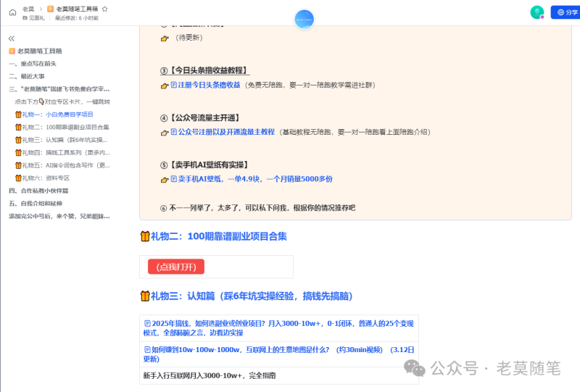The image size is (580, 392).
Task: Open the 如何赚到10w-100w-1000w link
Action: [278, 354]
